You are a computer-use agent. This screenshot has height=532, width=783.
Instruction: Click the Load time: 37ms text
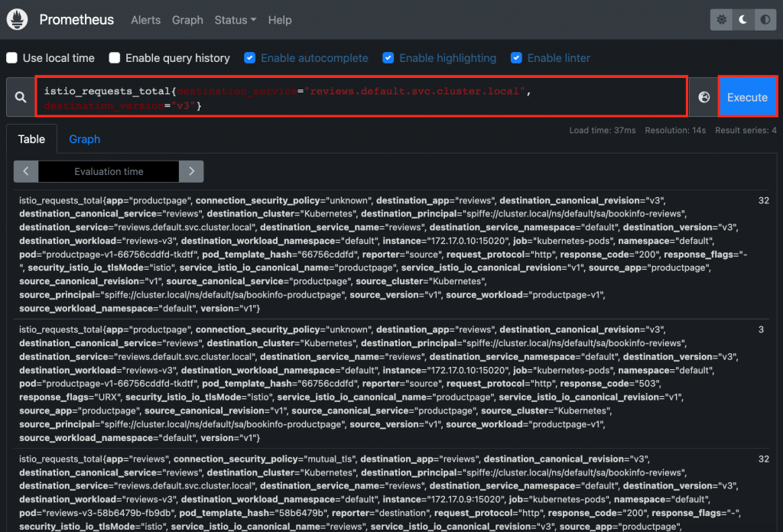point(603,130)
